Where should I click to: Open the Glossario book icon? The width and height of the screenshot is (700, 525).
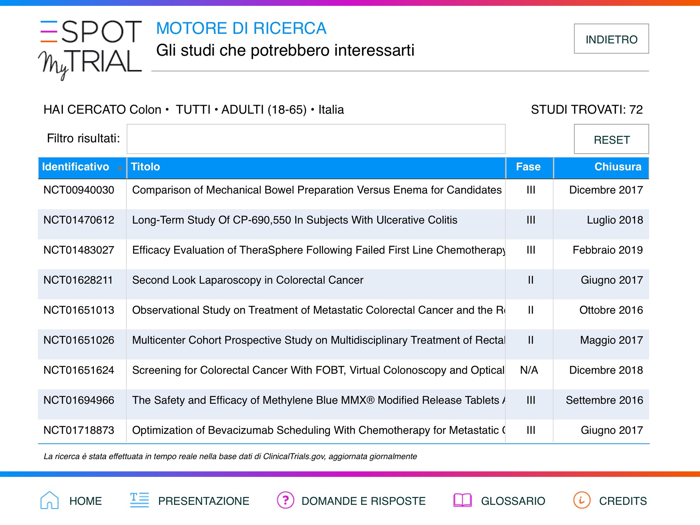pos(462,500)
